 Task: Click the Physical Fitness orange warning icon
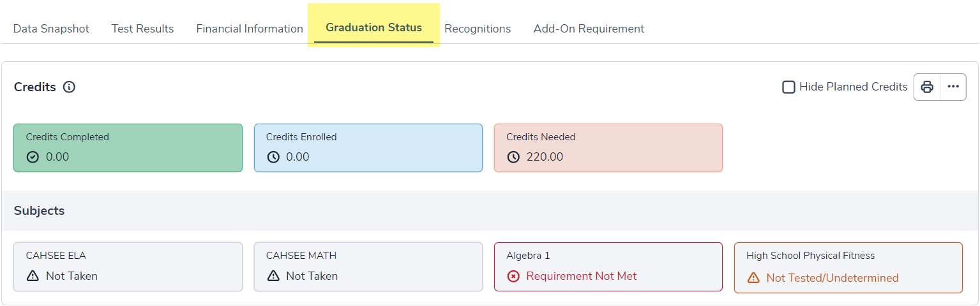point(753,278)
